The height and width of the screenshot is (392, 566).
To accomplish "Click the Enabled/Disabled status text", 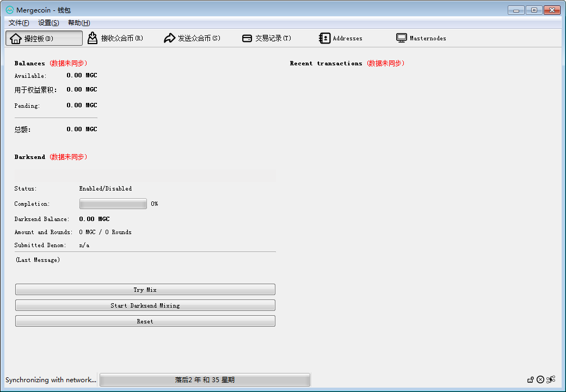I will pos(106,188).
